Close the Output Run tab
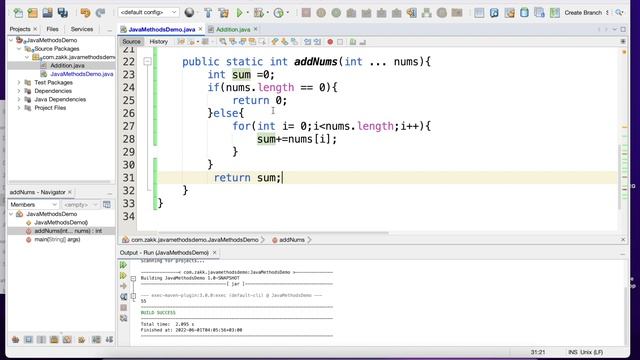 pos(214,253)
